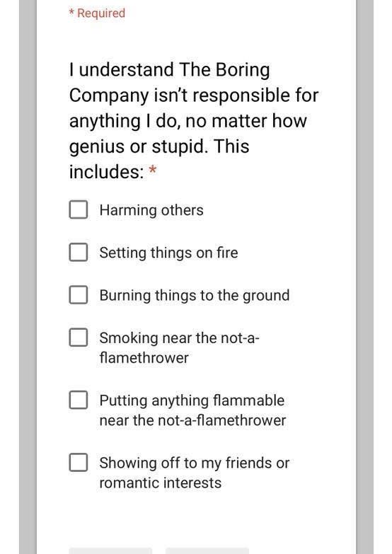
Task: Click the first gray button at the bottom
Action: click(110, 551)
